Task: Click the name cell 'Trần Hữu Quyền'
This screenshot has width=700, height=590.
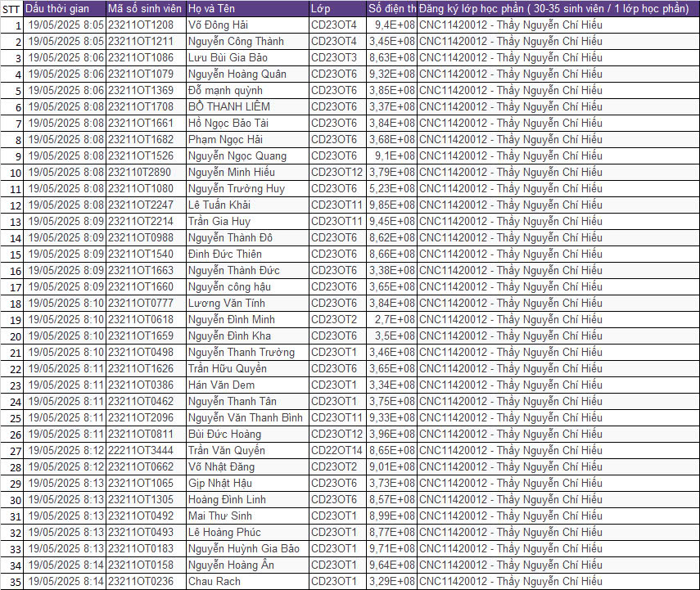Action: point(247,368)
